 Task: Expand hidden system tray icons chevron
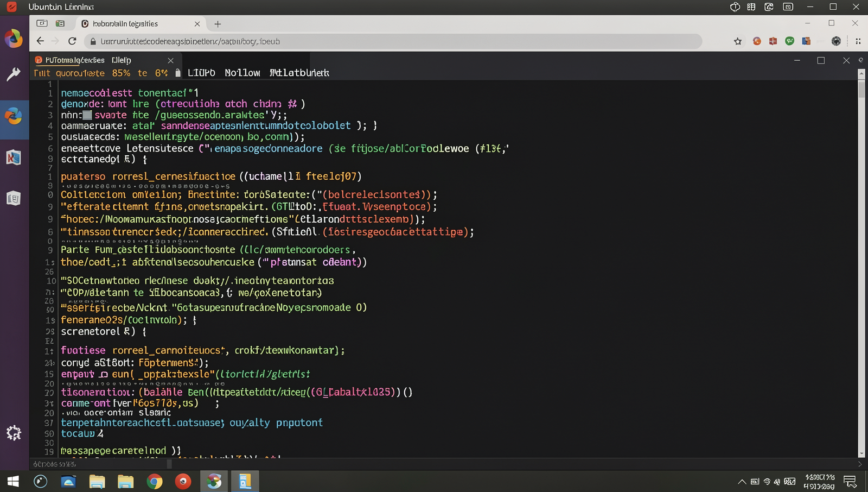point(742,482)
